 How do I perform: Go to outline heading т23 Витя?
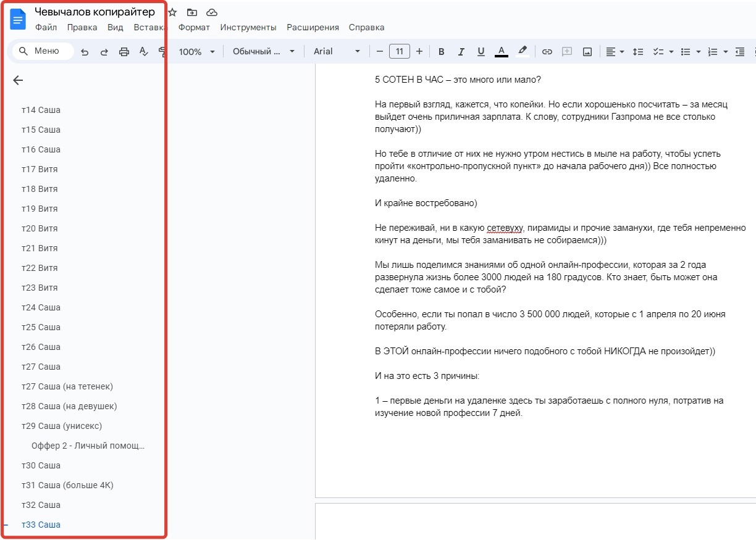coord(40,288)
